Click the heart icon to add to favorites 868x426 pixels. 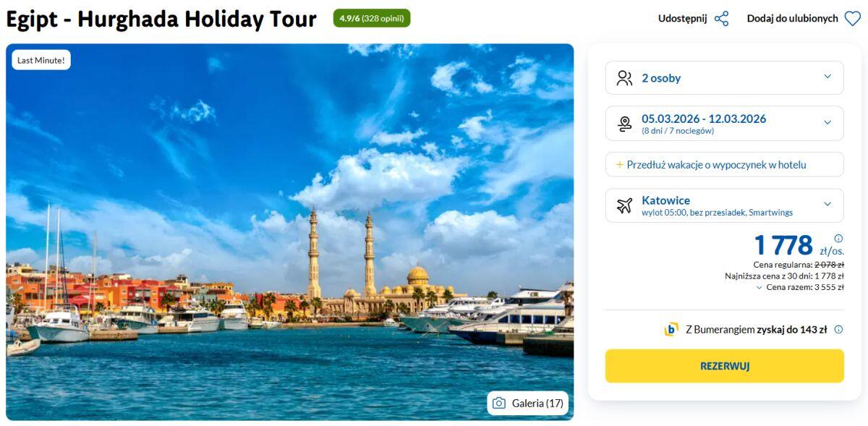tap(853, 19)
